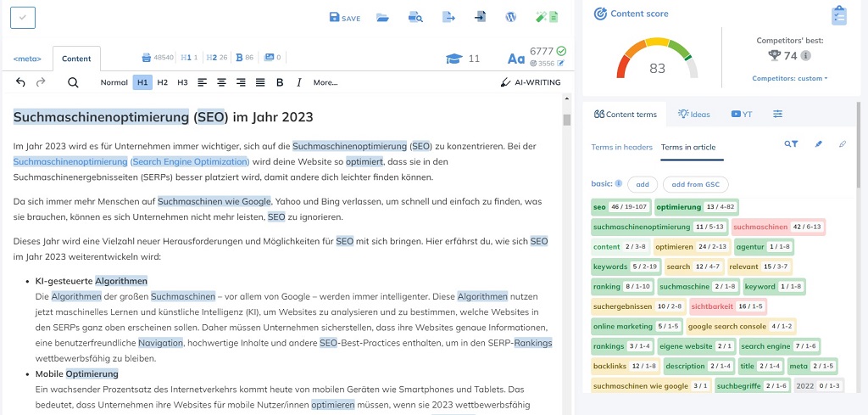Click the add button
Screen dimensions: 868x415
click(643, 184)
